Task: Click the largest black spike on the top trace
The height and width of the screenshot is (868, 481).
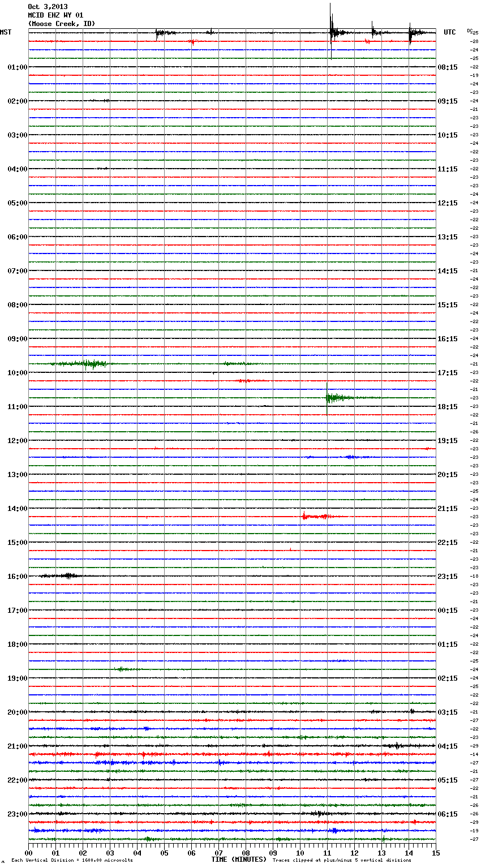Action: click(x=331, y=31)
